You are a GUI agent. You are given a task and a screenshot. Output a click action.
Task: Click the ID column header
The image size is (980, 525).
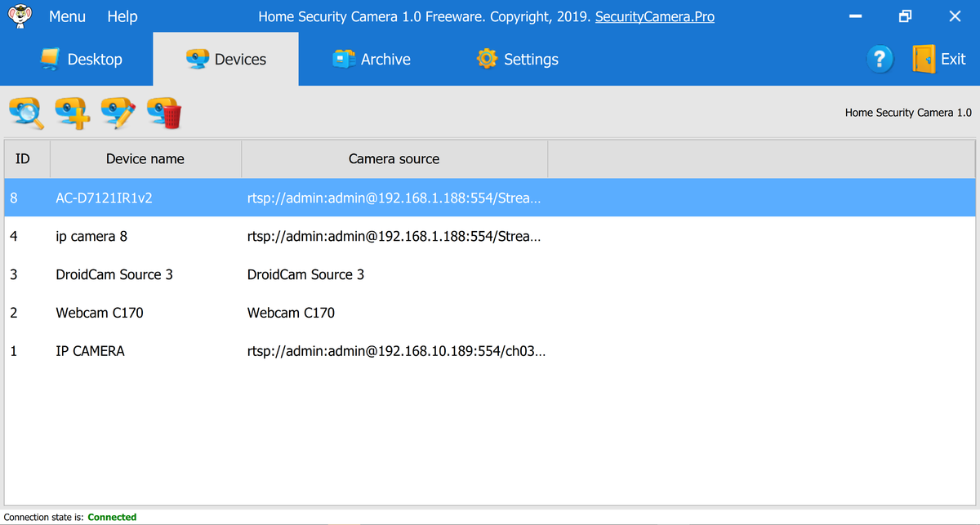(25, 158)
